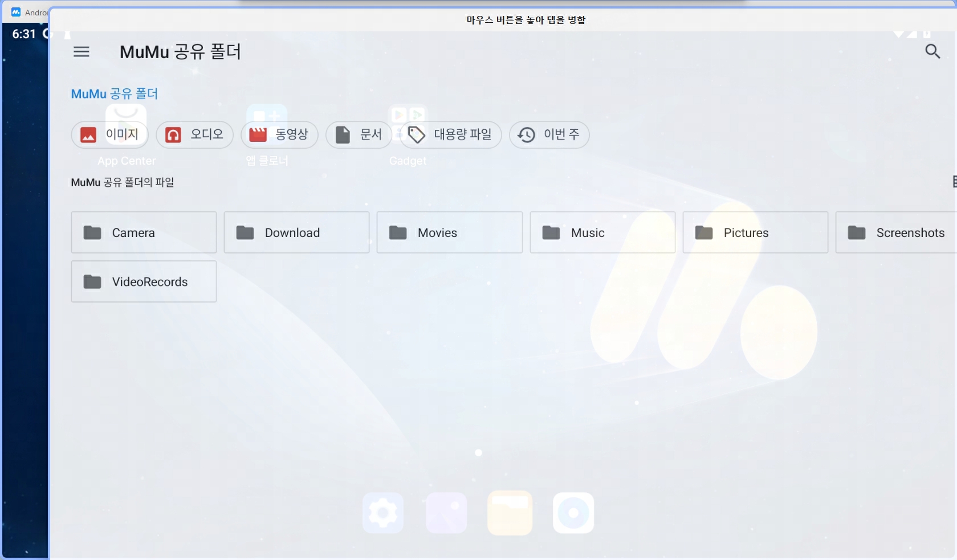The height and width of the screenshot is (560, 957).
Task: Open the Movies folder
Action: [450, 232]
